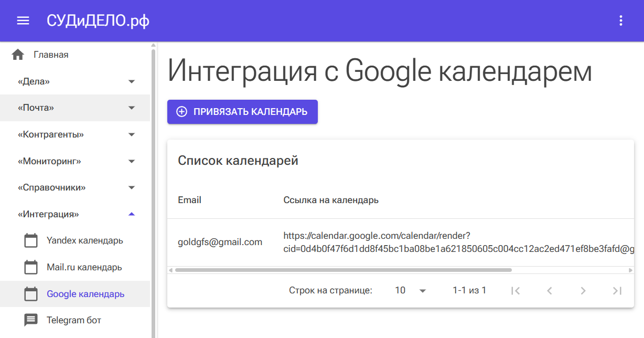Viewport: 644px width, 338px height.
Task: Click the Yandex календарь calendar icon
Action: [x=31, y=241]
